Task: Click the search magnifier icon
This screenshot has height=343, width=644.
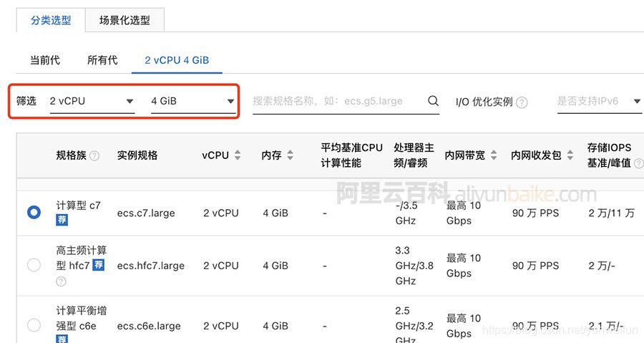Action: 433,101
